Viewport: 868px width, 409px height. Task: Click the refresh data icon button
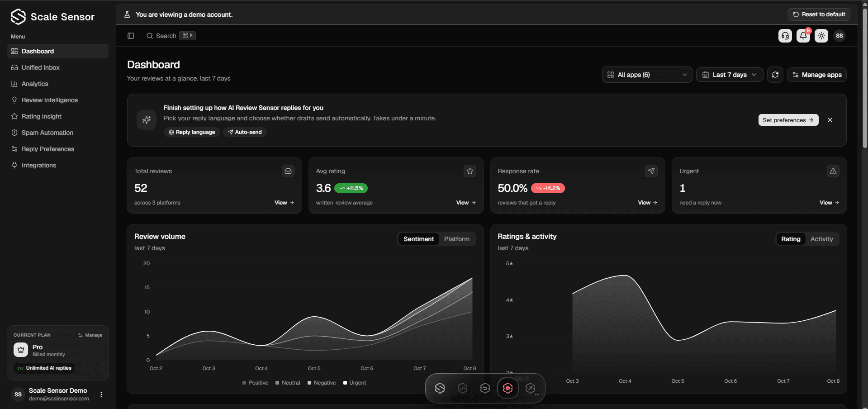775,75
